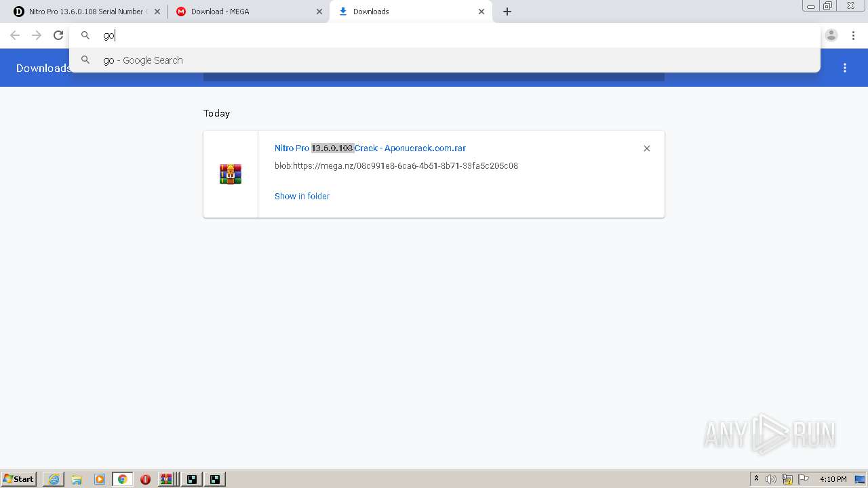The width and height of the screenshot is (868, 488).
Task: Launch Internet Explorer from the taskbar
Action: [54, 479]
